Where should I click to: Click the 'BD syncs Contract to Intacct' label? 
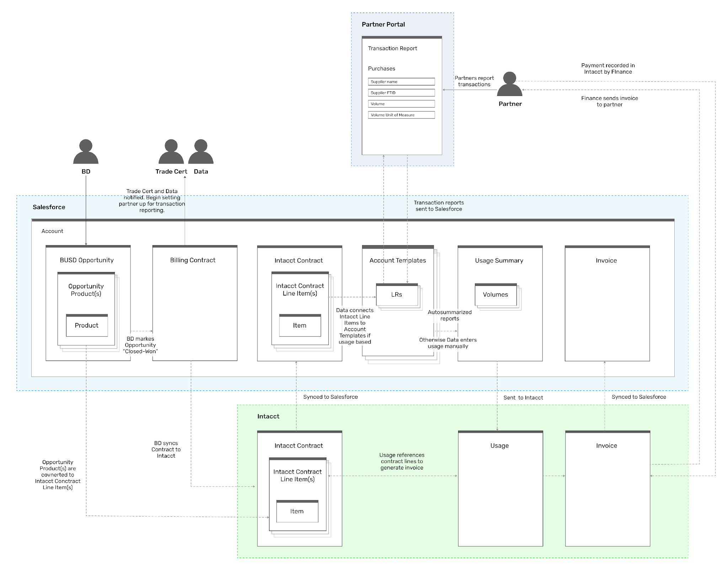[166, 450]
